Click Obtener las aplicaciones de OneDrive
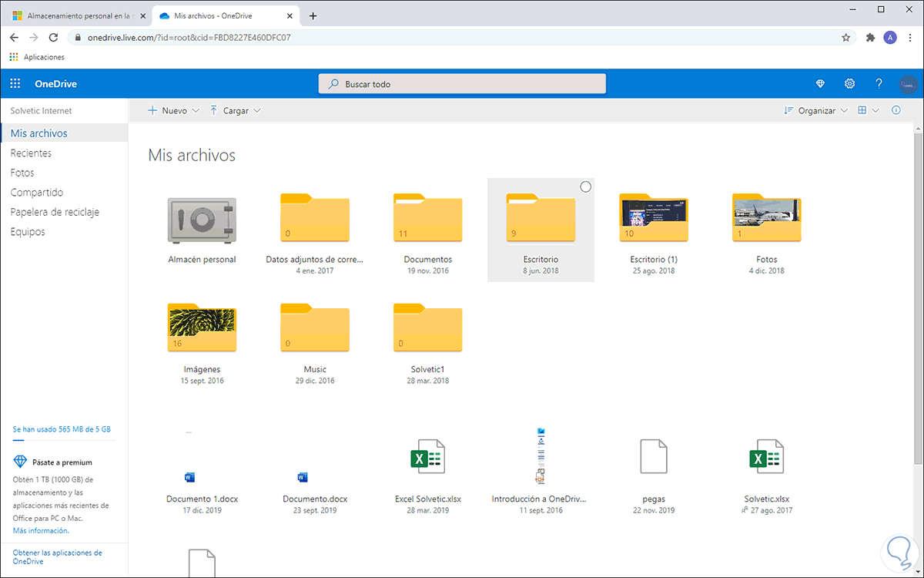924x578 pixels. [58, 556]
